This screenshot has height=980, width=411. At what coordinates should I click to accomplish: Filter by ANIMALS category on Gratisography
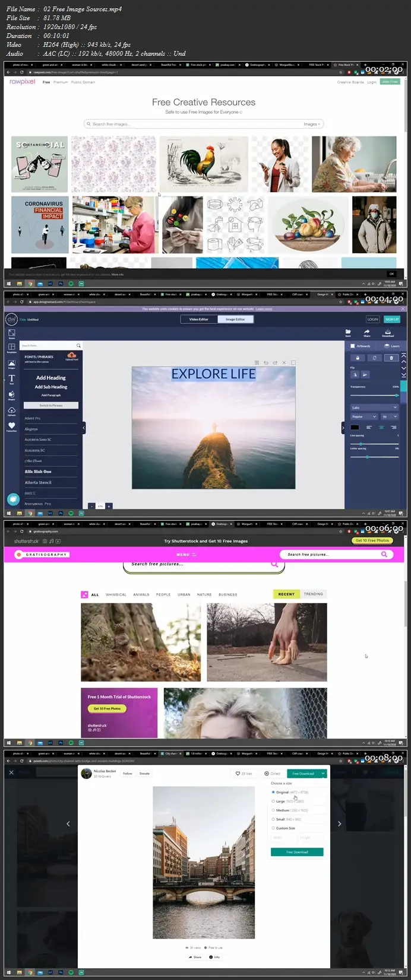click(141, 594)
